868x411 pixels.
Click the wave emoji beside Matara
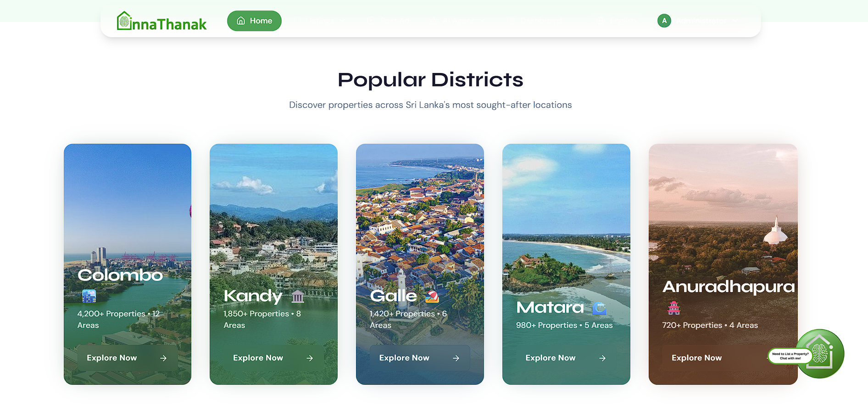pos(599,308)
